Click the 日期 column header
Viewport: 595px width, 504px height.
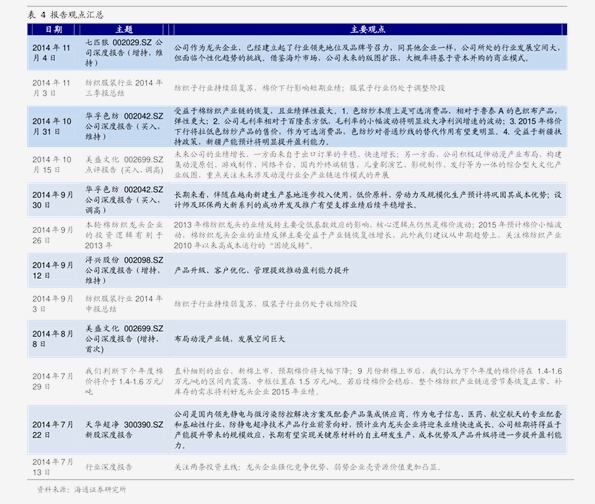pos(54,29)
